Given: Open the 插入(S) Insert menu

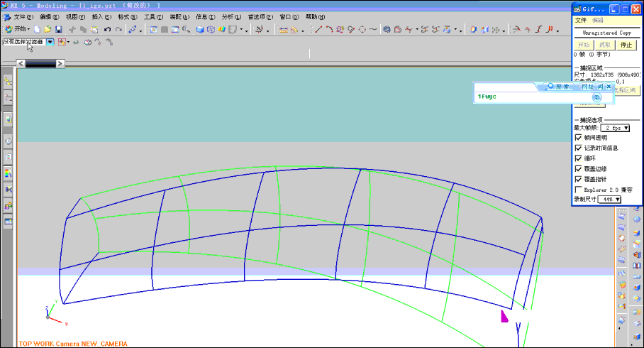Looking at the screenshot, I should pos(101,17).
